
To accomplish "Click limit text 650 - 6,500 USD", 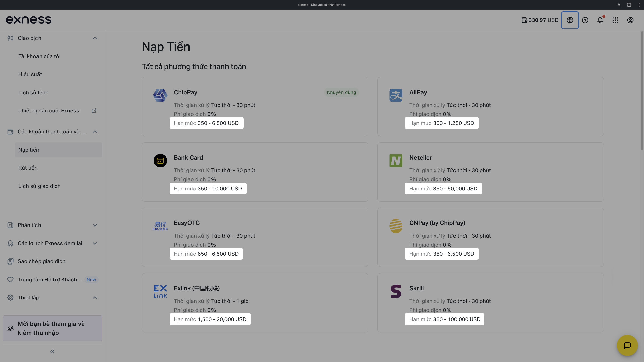I will (218, 254).
